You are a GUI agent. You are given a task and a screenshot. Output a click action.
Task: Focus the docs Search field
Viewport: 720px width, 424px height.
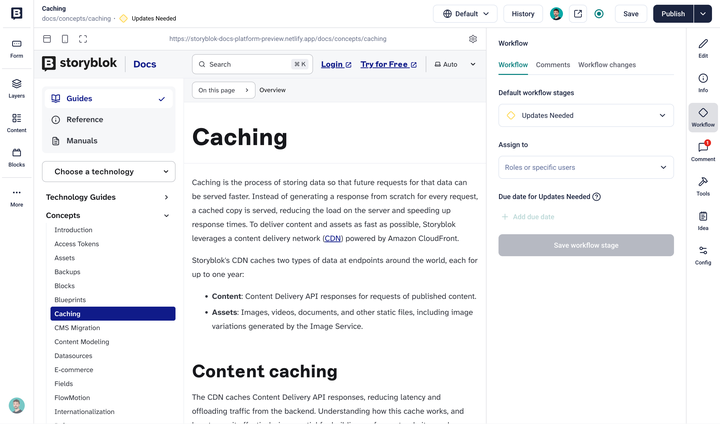tap(252, 64)
